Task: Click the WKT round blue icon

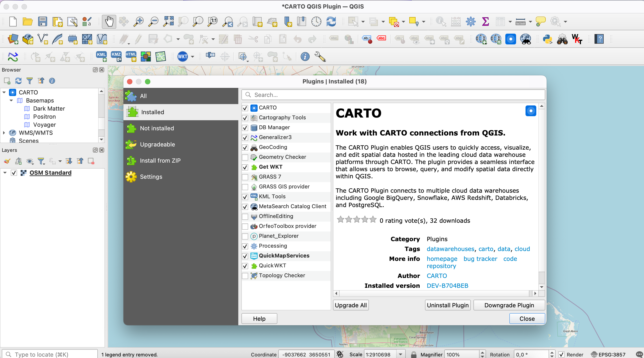Action: click(182, 57)
